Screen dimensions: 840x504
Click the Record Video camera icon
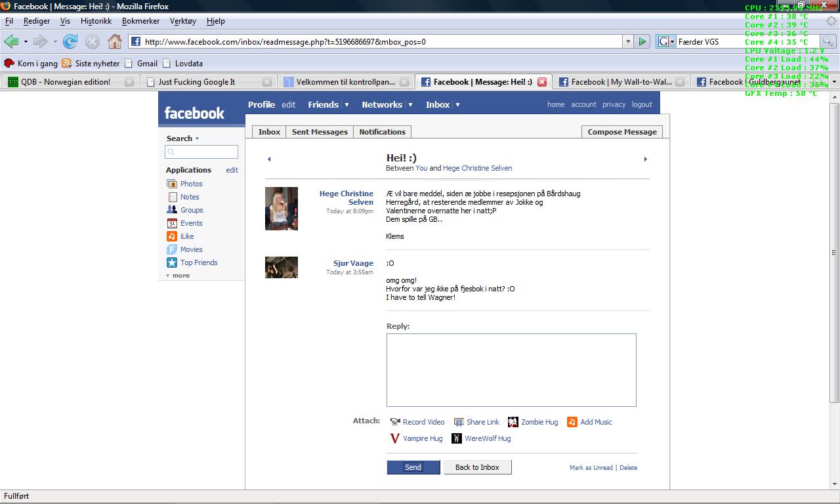[x=395, y=422]
